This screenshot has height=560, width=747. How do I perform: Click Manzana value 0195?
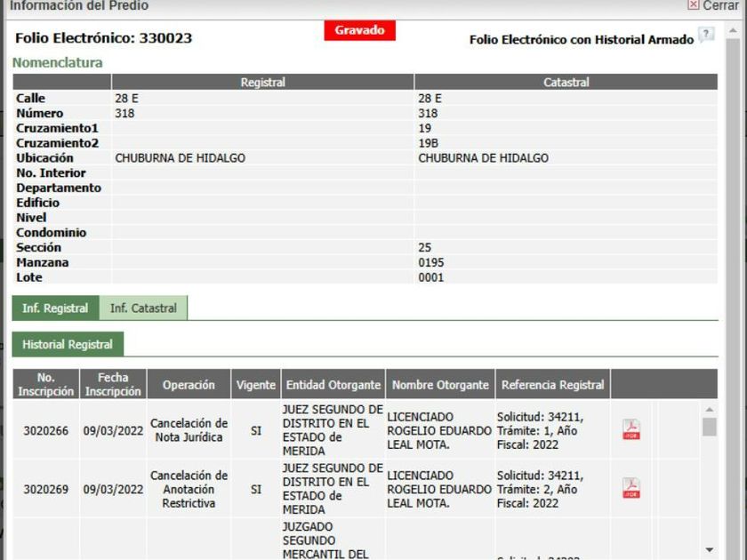pos(430,262)
